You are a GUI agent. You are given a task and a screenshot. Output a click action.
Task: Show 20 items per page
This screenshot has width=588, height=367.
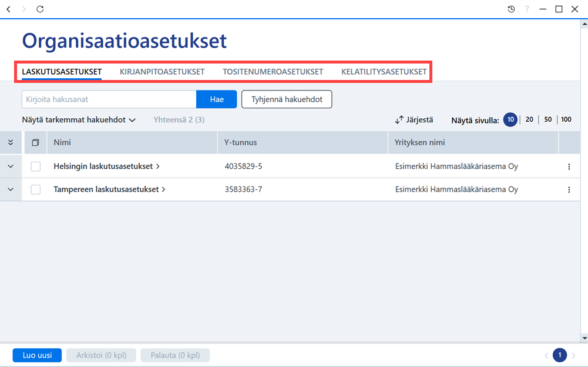tap(529, 119)
